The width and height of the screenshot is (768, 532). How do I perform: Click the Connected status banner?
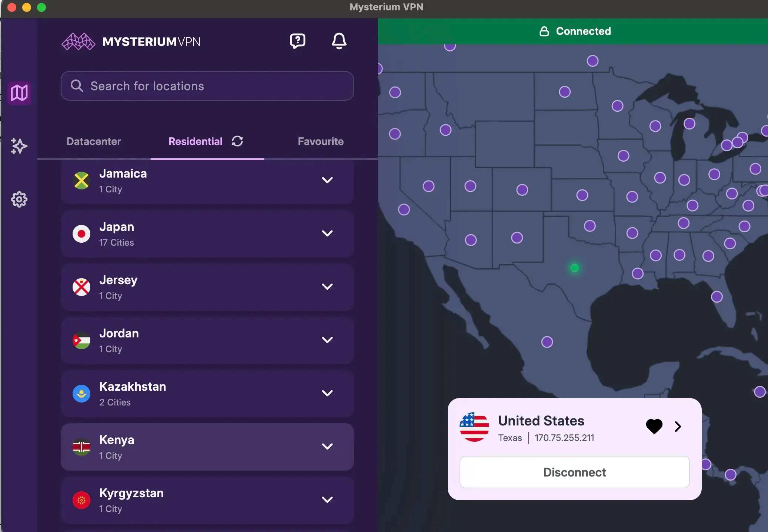573,31
